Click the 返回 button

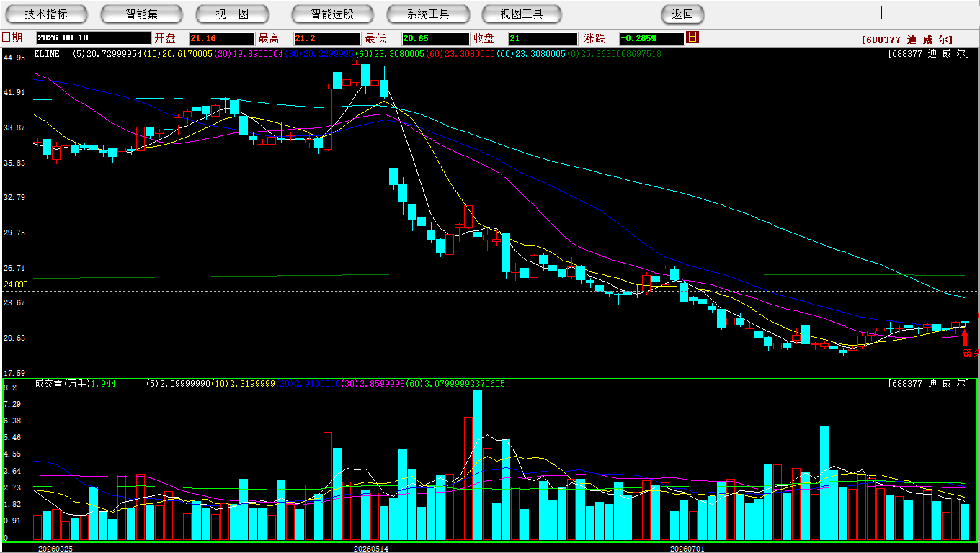(x=682, y=14)
